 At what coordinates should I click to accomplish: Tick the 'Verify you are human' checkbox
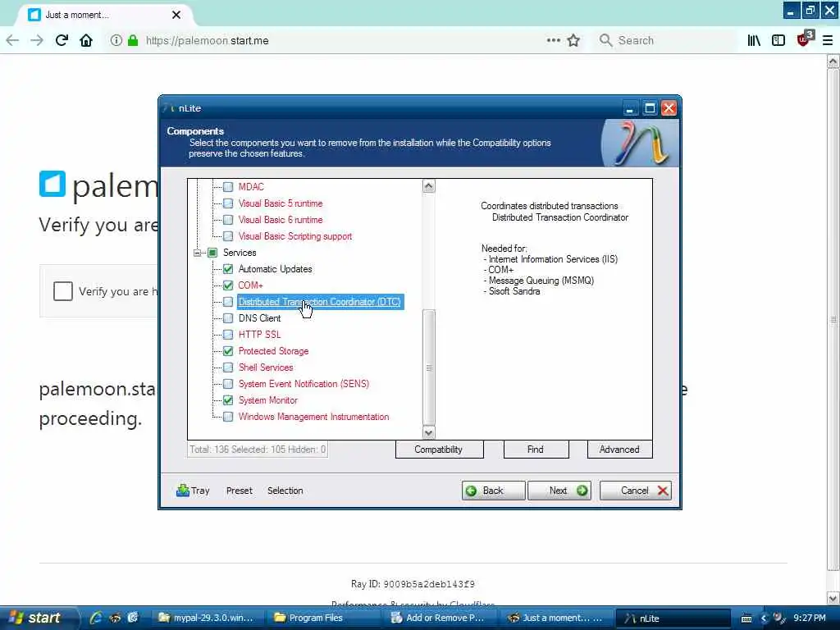coord(62,291)
